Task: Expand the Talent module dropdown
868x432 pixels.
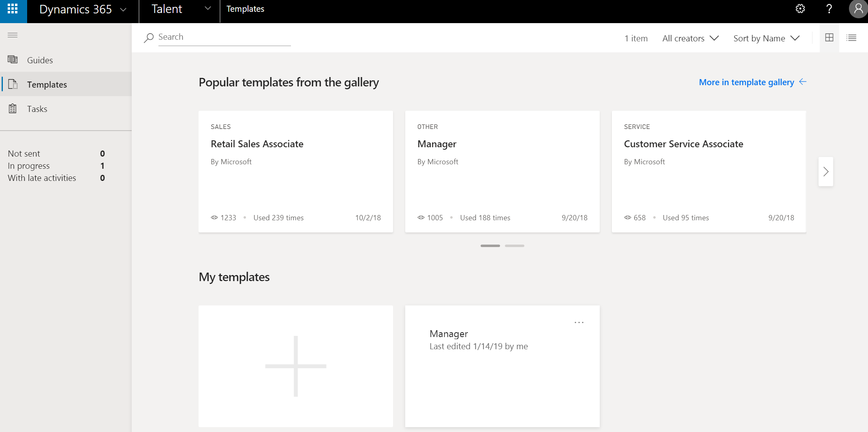Action: tap(207, 9)
